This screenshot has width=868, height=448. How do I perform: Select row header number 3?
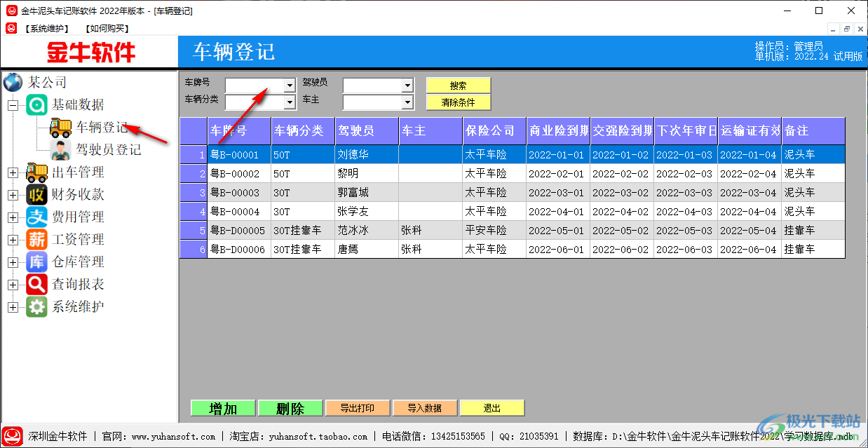click(194, 192)
